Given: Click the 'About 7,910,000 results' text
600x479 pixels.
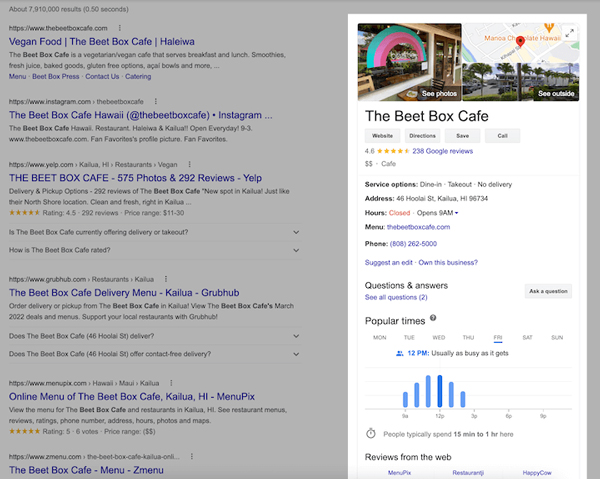Looking at the screenshot, I should [x=68, y=9].
